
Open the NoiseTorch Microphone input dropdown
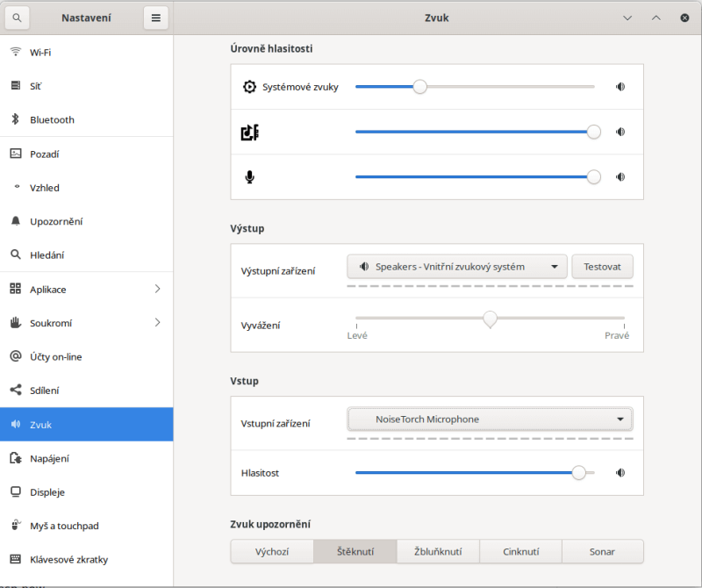point(490,419)
